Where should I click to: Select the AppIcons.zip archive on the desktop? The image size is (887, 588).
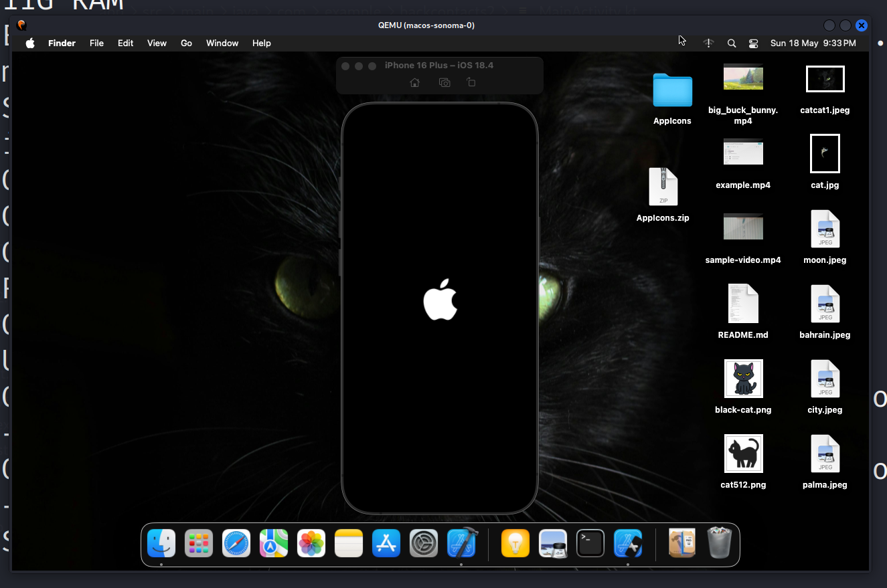(663, 187)
